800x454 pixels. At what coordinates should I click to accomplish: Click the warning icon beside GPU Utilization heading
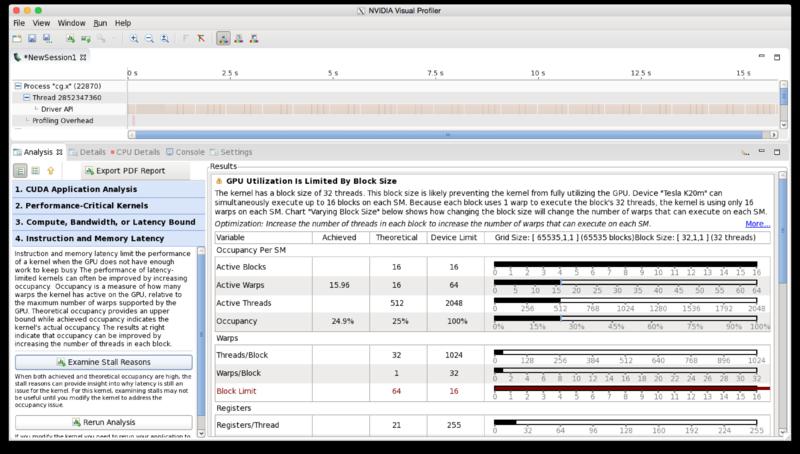pos(219,181)
